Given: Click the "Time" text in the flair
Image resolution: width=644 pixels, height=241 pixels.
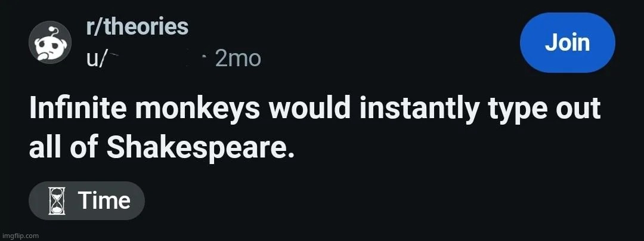Looking at the screenshot, I should 104,201.
